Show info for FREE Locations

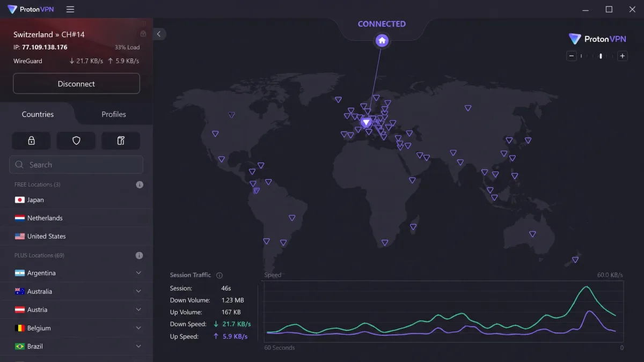click(140, 184)
